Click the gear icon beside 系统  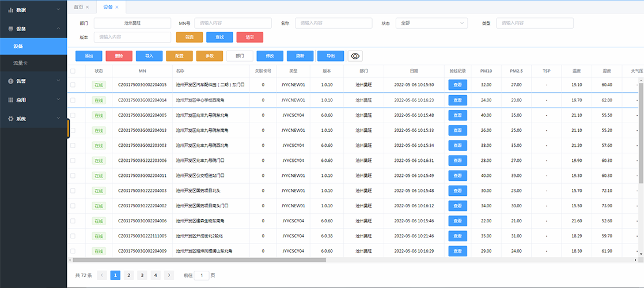click(x=10, y=119)
